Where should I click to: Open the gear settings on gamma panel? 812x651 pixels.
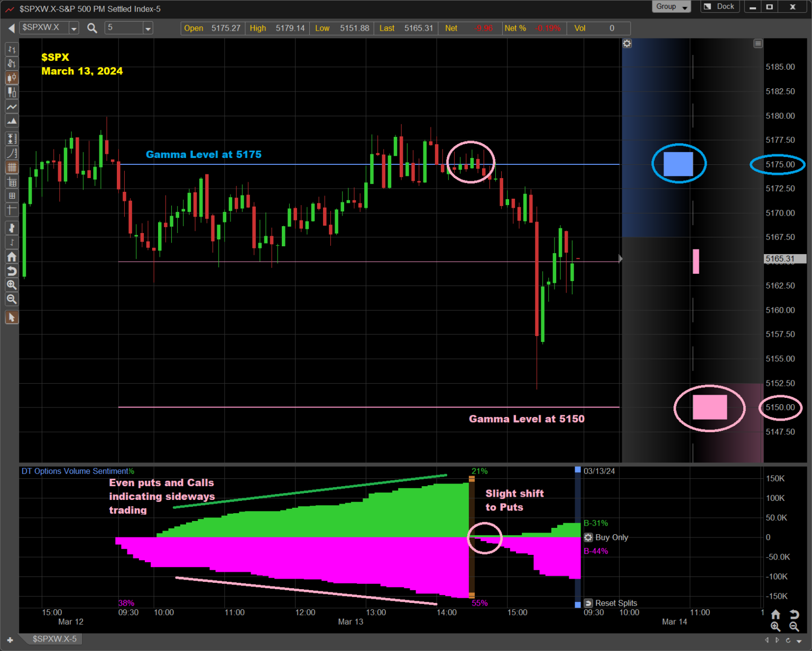click(x=627, y=44)
